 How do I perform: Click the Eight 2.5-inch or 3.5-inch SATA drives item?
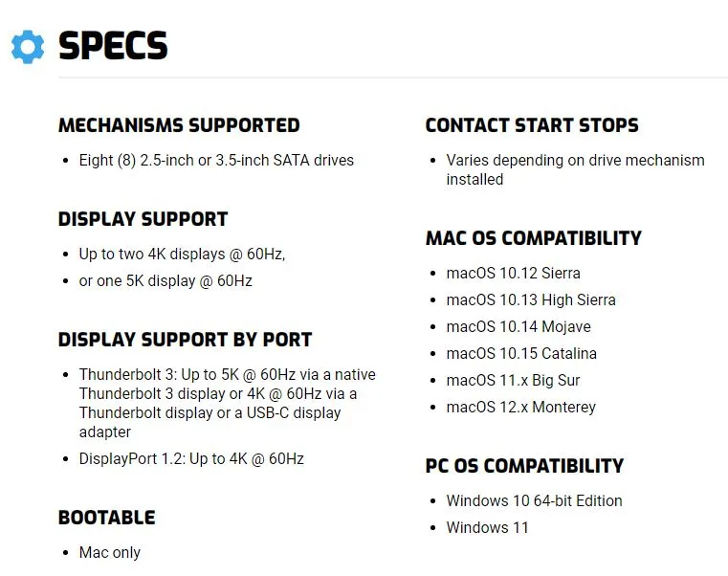(x=216, y=160)
